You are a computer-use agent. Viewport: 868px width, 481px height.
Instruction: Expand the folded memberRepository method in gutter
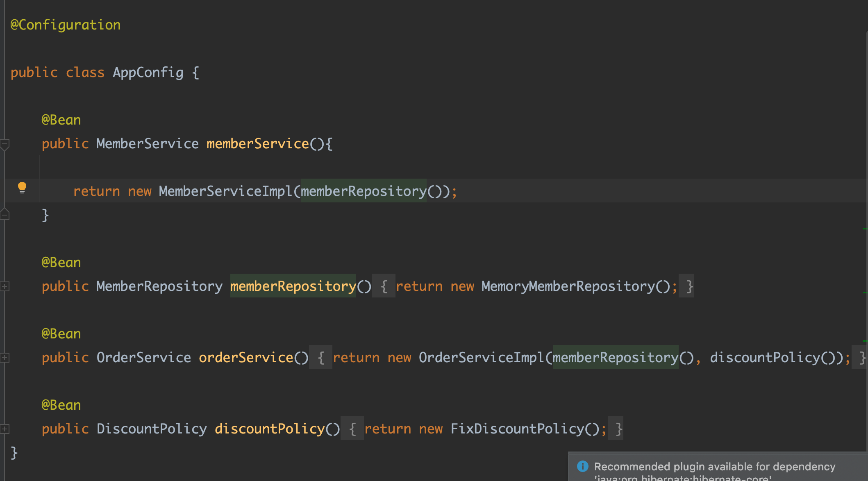click(5, 286)
